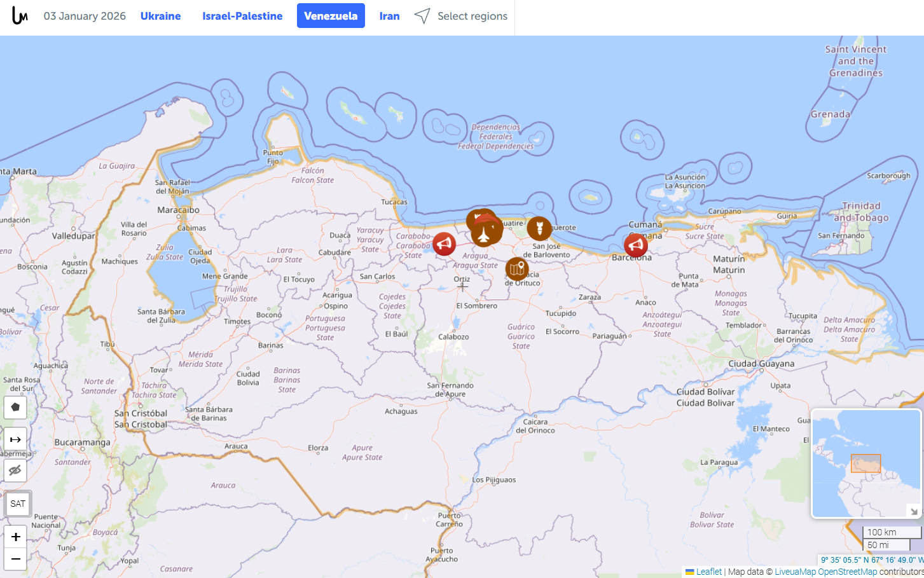Open the Iran region tab

[389, 16]
